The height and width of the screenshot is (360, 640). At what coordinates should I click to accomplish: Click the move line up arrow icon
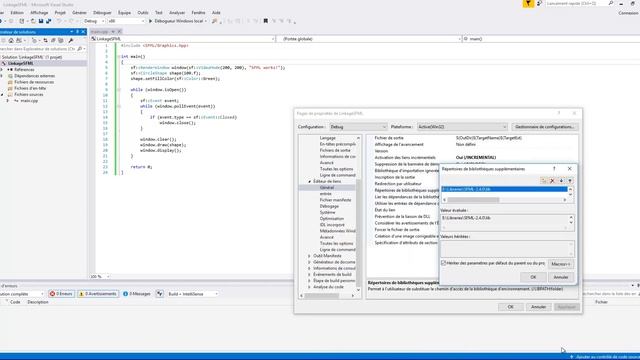[x=570, y=180]
